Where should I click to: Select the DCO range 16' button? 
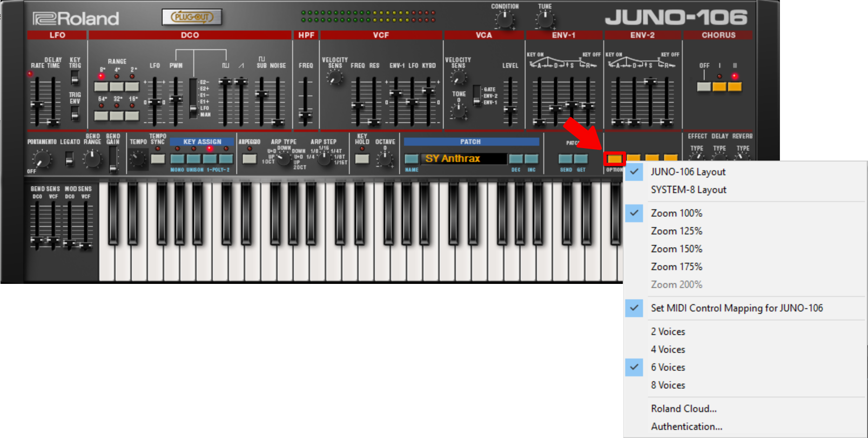132,115
